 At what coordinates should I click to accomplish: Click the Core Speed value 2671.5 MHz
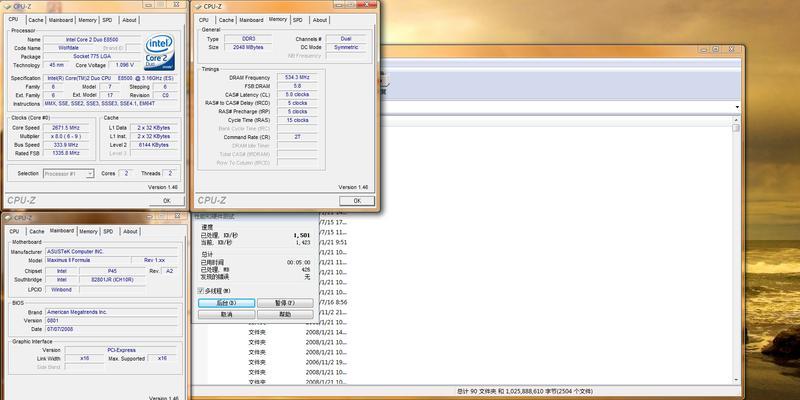(65, 128)
